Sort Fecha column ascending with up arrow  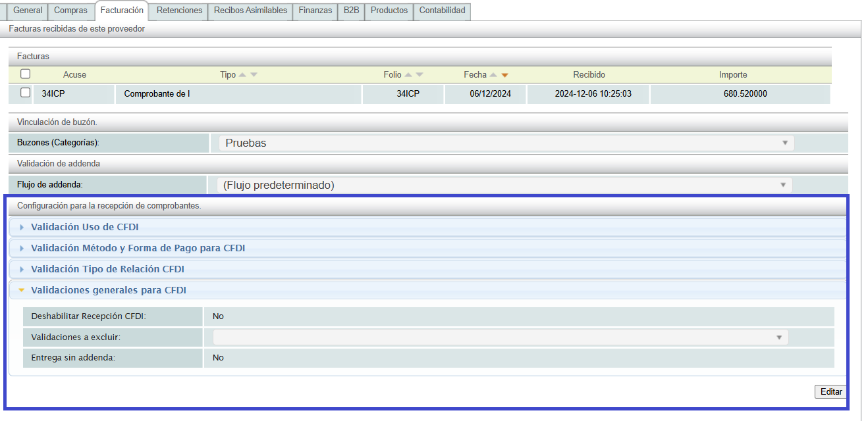coord(493,75)
